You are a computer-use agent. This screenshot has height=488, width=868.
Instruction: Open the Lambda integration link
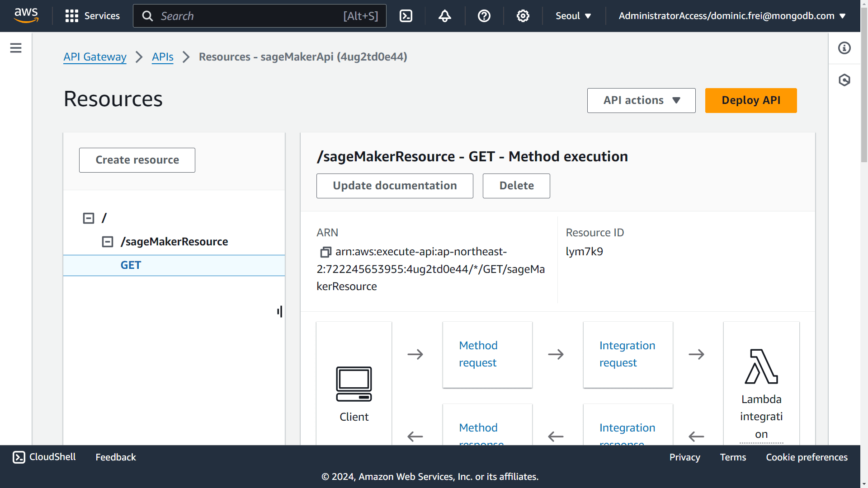tap(761, 417)
